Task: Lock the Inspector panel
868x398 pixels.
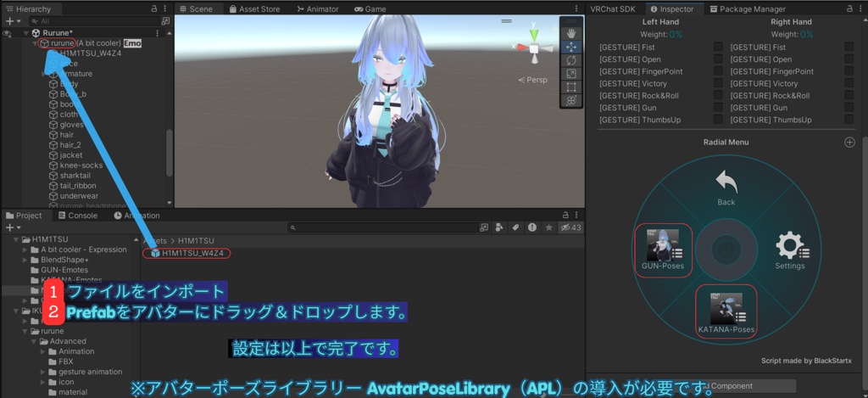Action: (850, 8)
